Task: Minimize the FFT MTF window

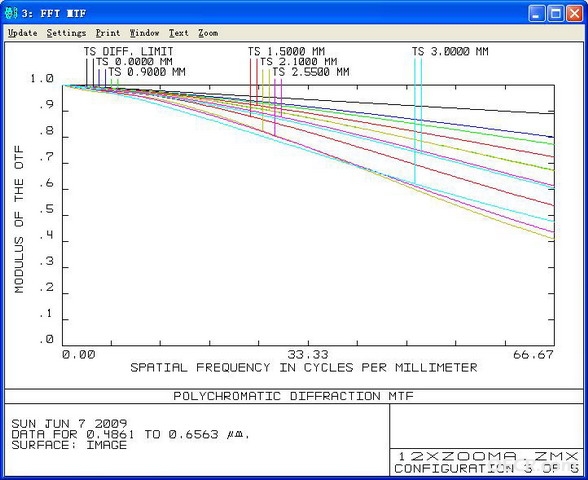Action: (x=537, y=14)
